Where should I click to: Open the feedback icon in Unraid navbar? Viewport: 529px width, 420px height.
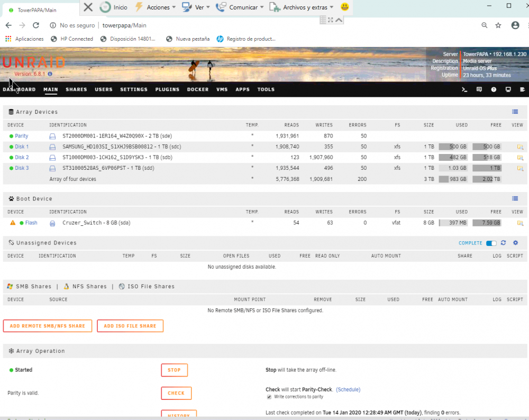click(x=479, y=89)
